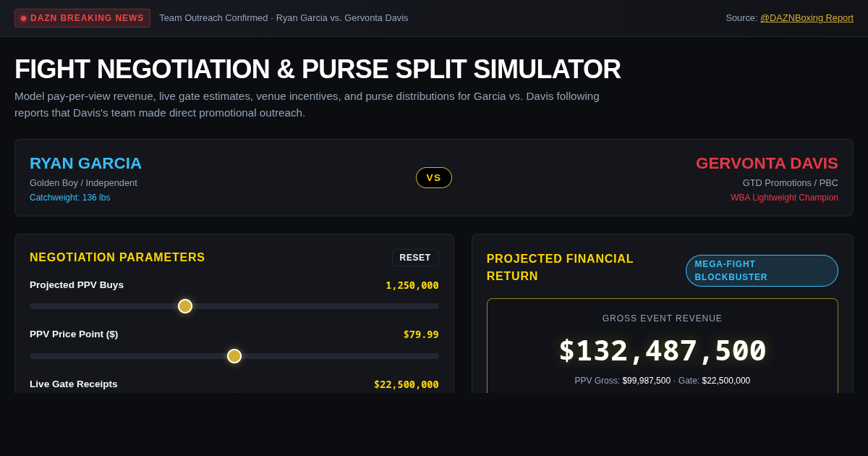Select the Gervonta Davis fighter name

click(767, 164)
